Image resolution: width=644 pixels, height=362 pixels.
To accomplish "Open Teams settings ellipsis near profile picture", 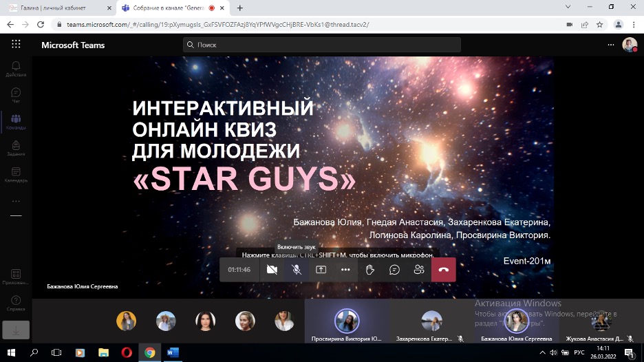I will point(611,45).
